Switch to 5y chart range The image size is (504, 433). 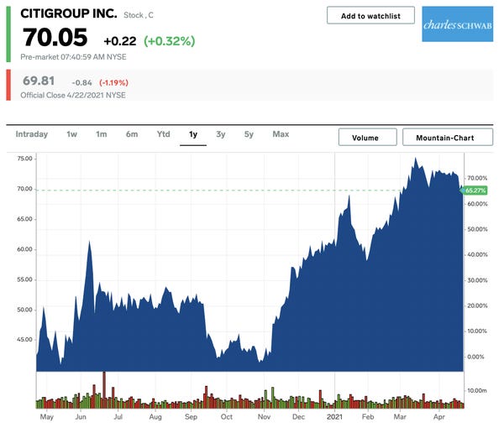(x=249, y=134)
